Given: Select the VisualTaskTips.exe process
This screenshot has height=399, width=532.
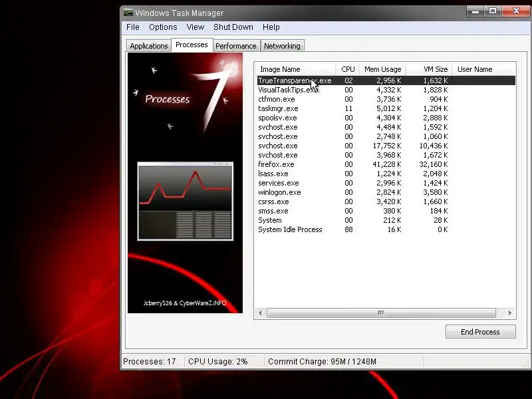Looking at the screenshot, I should pos(386,90).
